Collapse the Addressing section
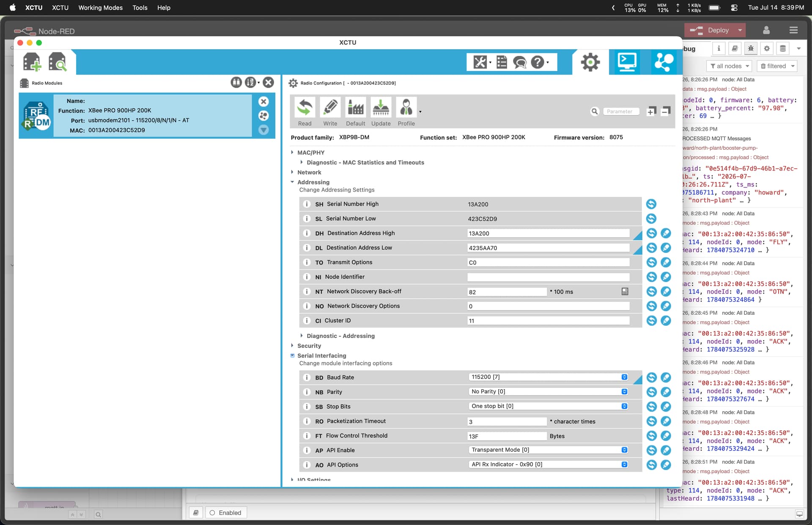Image resolution: width=812 pixels, height=525 pixels. 292,182
